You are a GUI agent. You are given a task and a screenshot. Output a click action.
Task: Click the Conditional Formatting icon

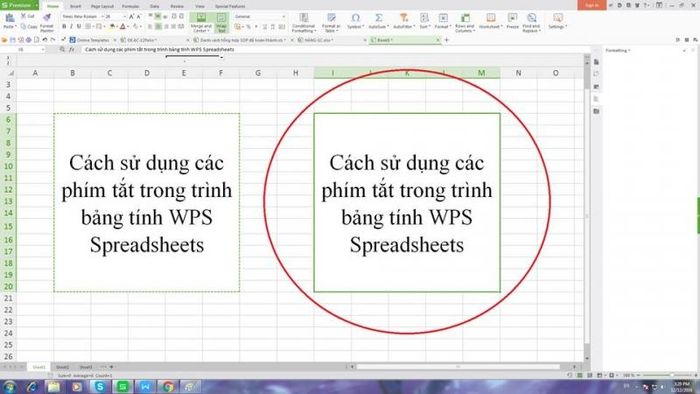click(x=304, y=18)
